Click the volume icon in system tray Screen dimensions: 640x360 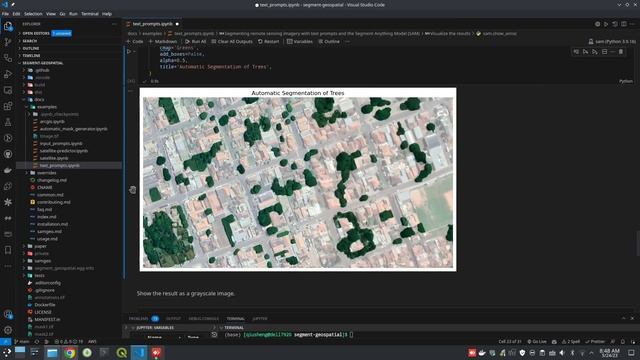click(562, 353)
